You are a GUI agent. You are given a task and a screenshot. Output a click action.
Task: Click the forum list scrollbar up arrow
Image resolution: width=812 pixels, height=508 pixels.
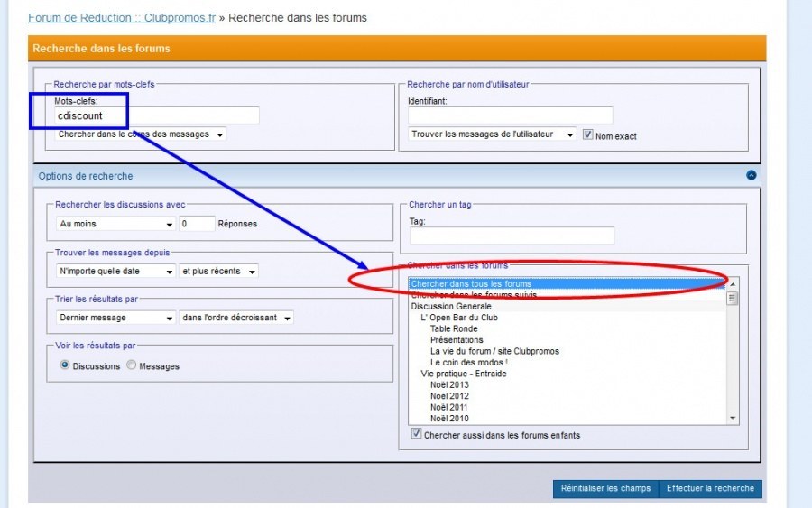coord(733,283)
